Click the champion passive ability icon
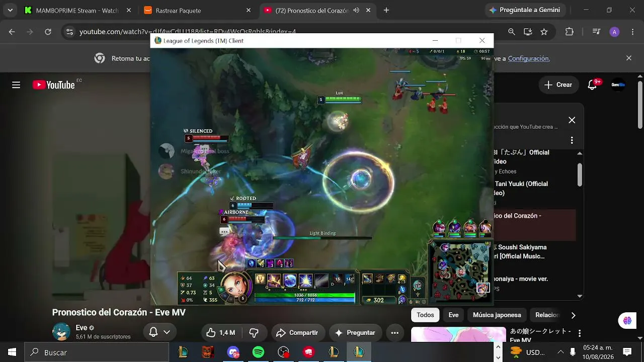The image size is (644, 362). [260, 279]
